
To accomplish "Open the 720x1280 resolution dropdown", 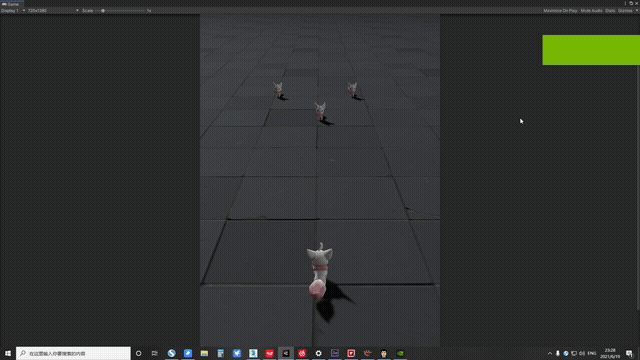I will (x=53, y=11).
